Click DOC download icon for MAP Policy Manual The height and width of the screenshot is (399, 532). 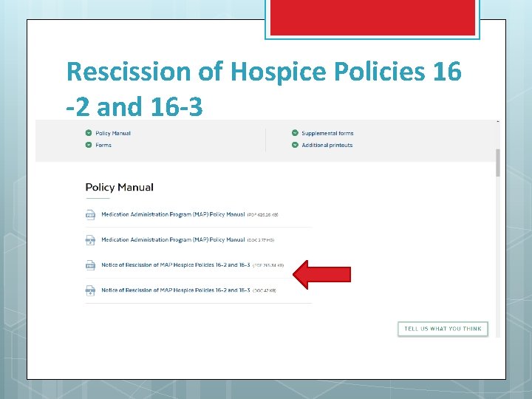coord(90,240)
